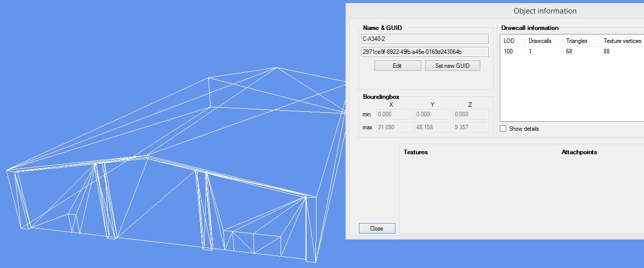Select the max Z value 9.357
The image size is (644, 268).
click(x=471, y=127)
